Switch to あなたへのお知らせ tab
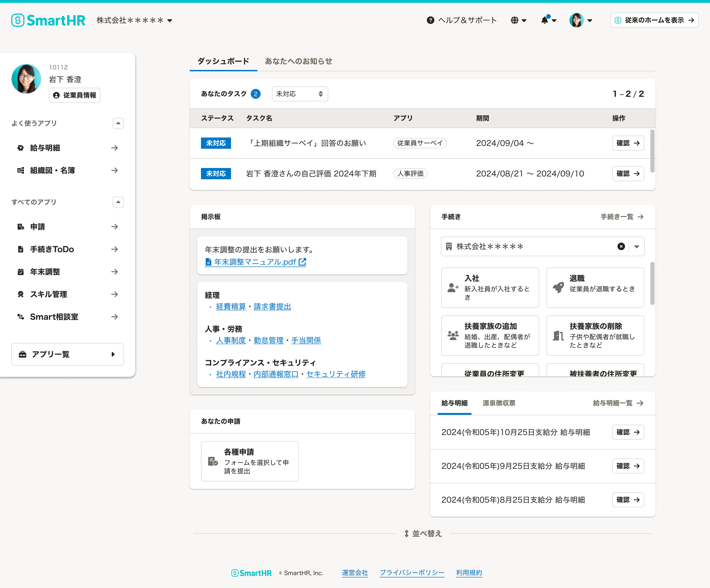 (x=298, y=61)
